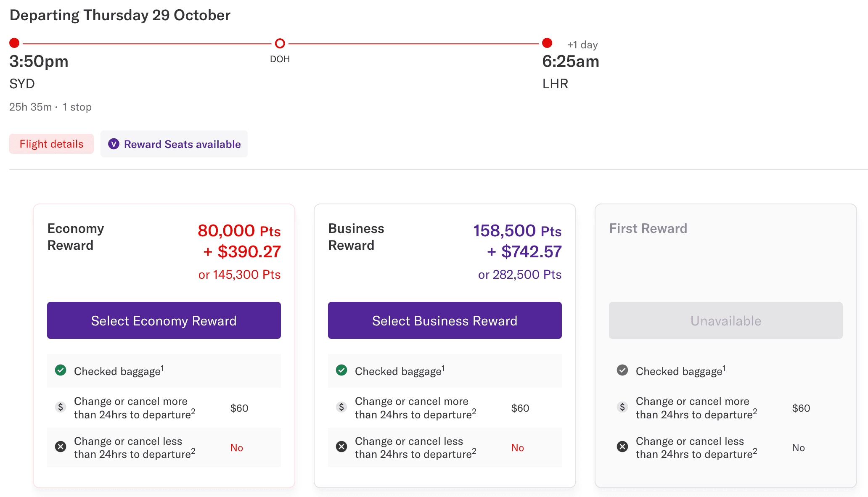Click the green checked baggage icon under Business Reward
Screen dimensions: 868x497
tap(341, 370)
